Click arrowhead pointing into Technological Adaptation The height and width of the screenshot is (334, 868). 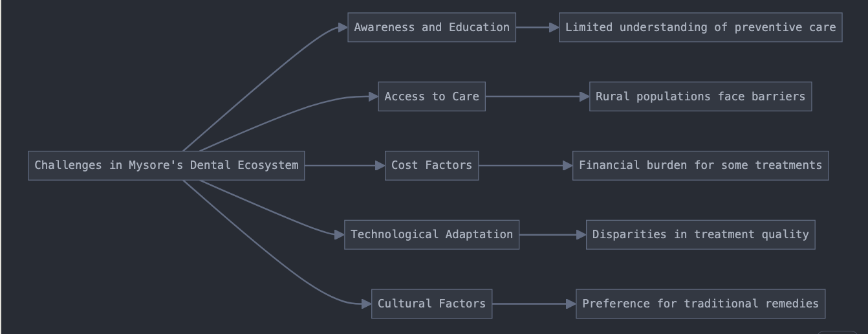coord(339,234)
